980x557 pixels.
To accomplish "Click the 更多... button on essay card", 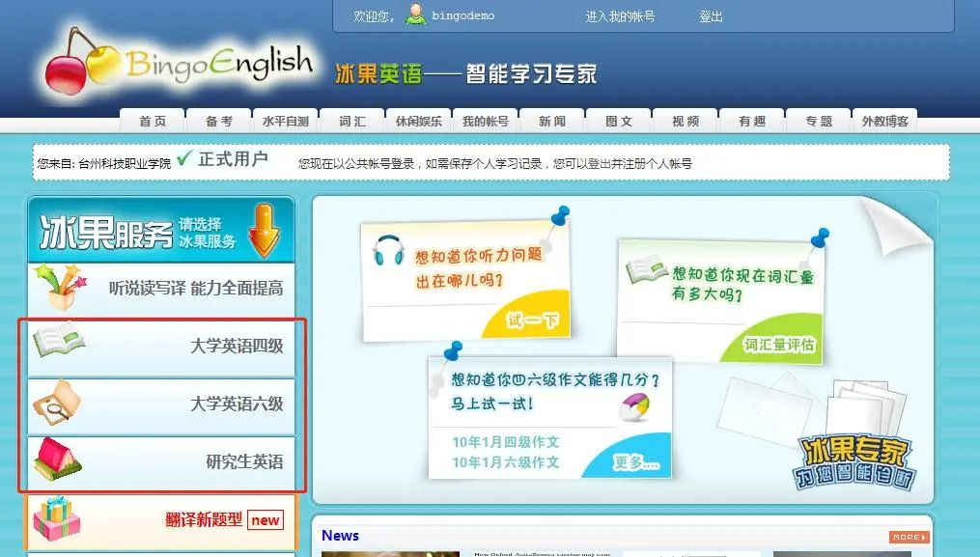I will pyautogui.click(x=635, y=462).
